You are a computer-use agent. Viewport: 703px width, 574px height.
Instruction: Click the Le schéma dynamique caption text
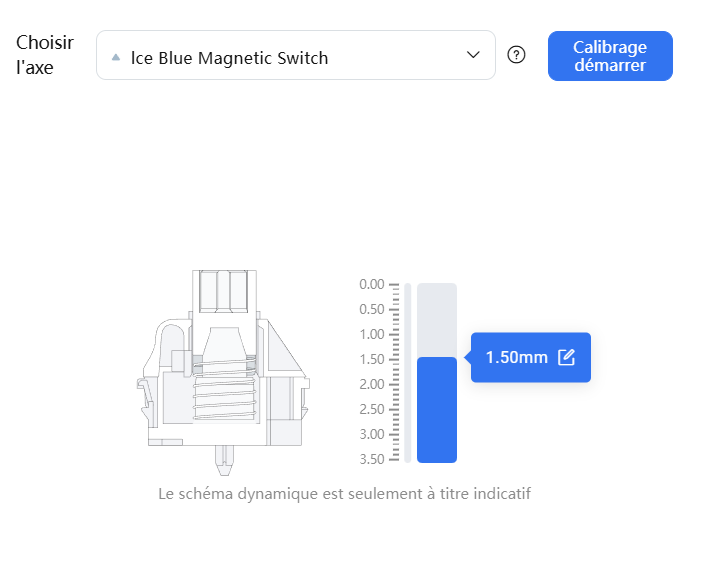tap(344, 494)
